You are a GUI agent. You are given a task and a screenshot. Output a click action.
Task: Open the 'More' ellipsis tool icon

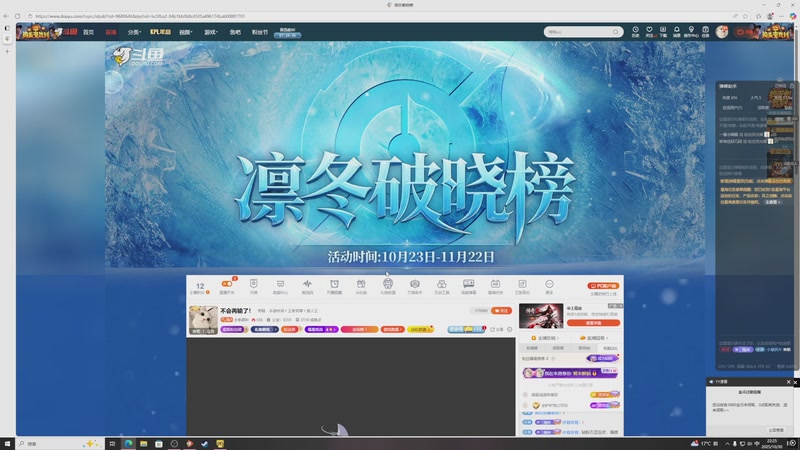click(549, 284)
